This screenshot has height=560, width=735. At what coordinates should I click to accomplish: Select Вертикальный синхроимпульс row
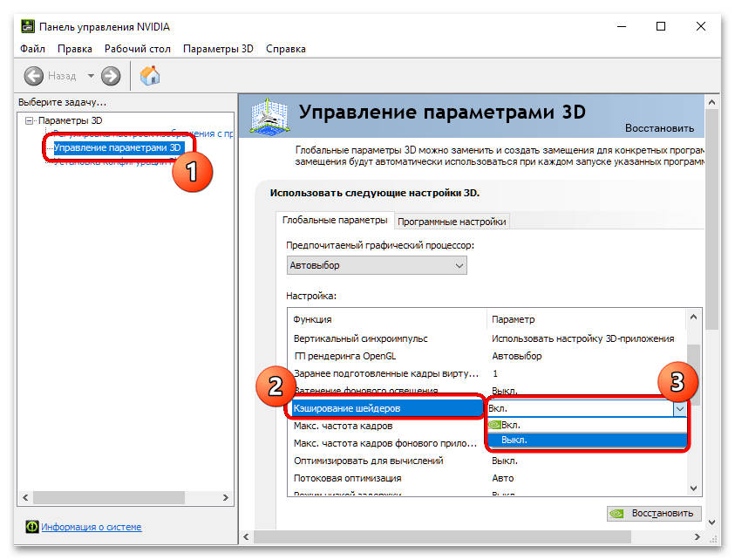point(360,338)
